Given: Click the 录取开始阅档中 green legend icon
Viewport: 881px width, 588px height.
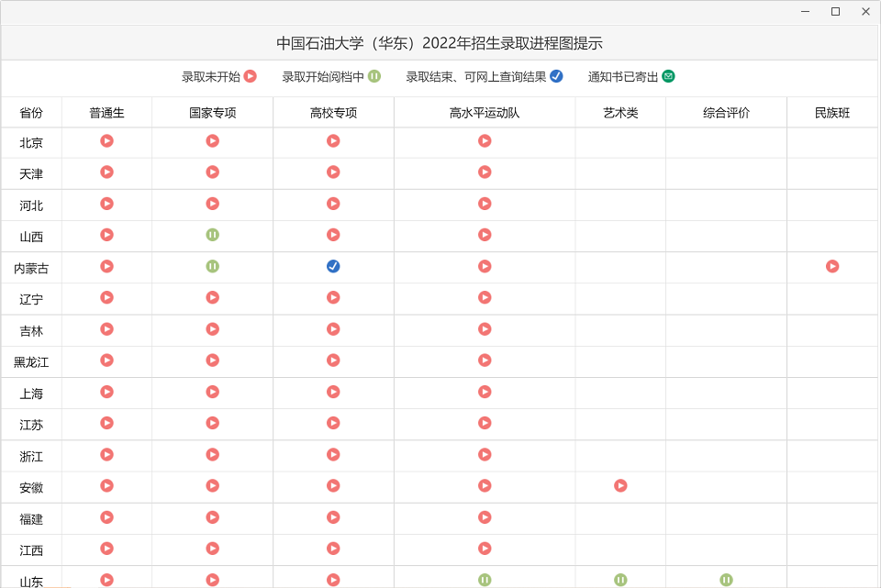Looking at the screenshot, I should click(374, 76).
